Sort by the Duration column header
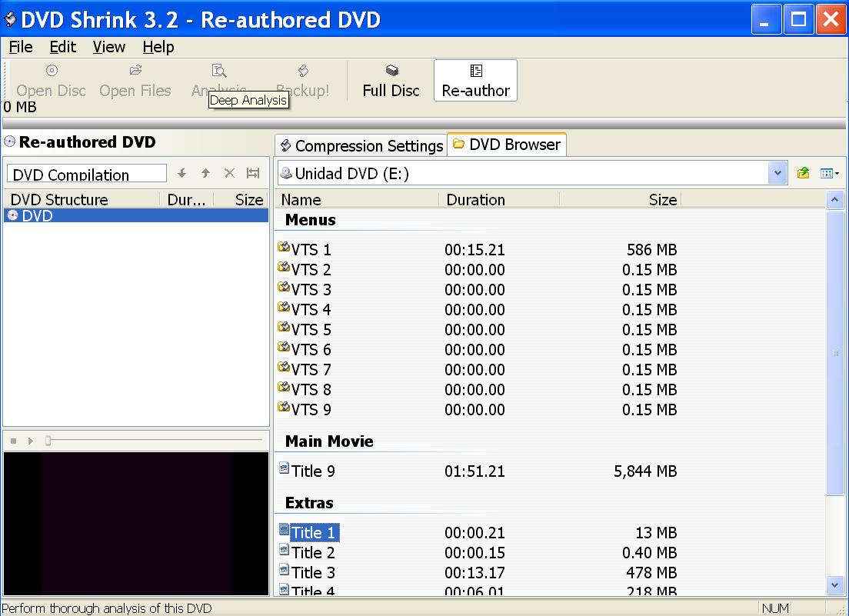Viewport: 849px width, 616px height. pyautogui.click(x=498, y=200)
